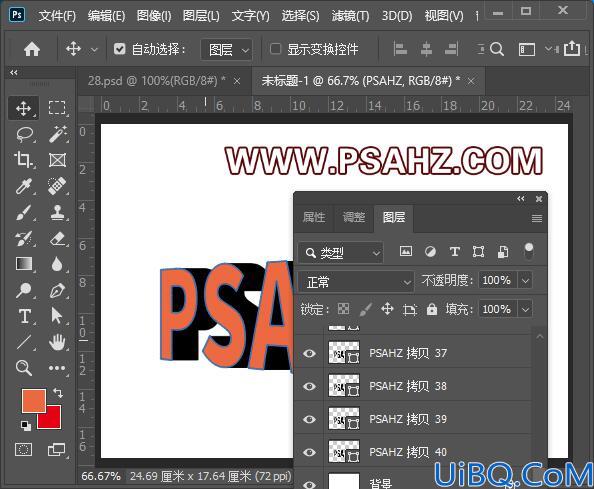
Task: Select the Pen tool
Action: pyautogui.click(x=58, y=291)
